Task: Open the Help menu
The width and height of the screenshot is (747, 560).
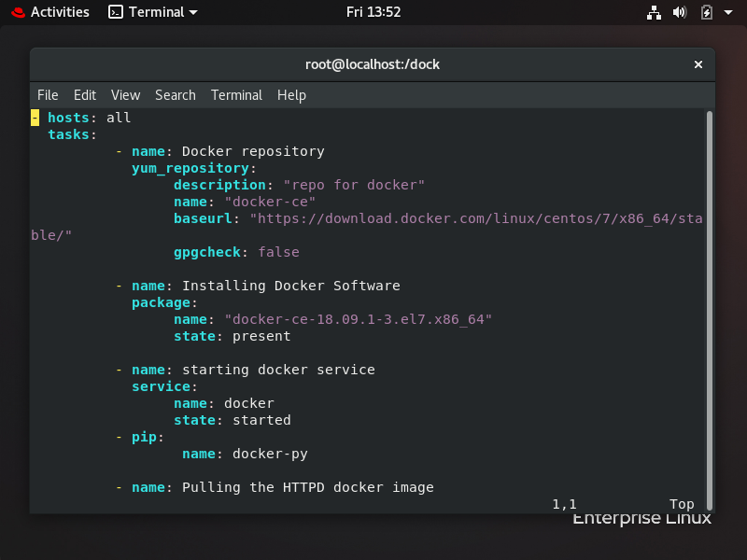Action: [x=291, y=95]
